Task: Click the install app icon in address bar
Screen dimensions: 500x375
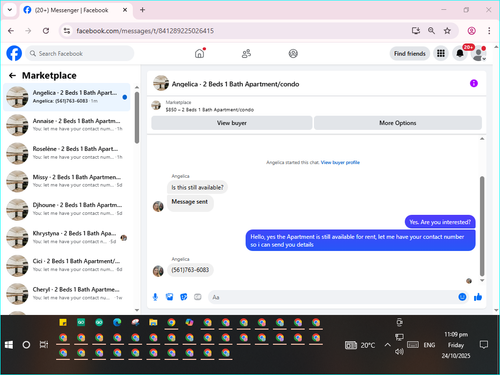Action: click(415, 31)
